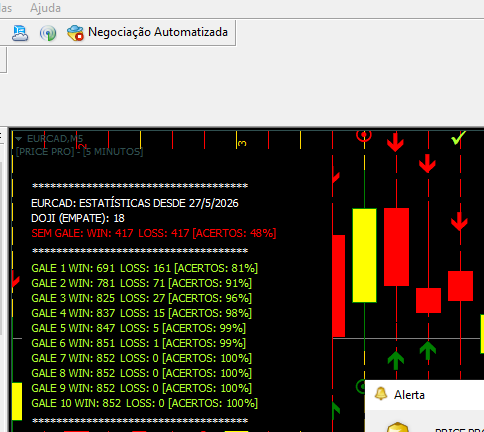Image resolution: width=484 pixels, height=432 pixels.
Task: Click the red target circle marker
Action: click(x=364, y=135)
